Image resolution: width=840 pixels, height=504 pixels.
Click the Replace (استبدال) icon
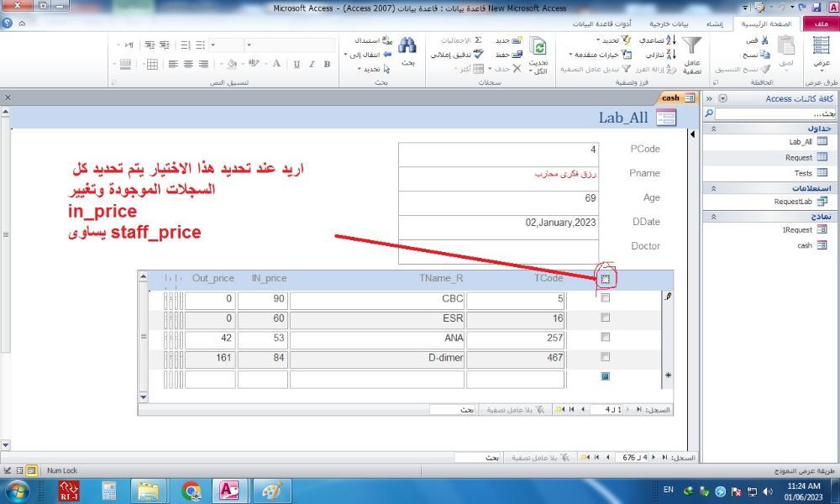coord(387,40)
